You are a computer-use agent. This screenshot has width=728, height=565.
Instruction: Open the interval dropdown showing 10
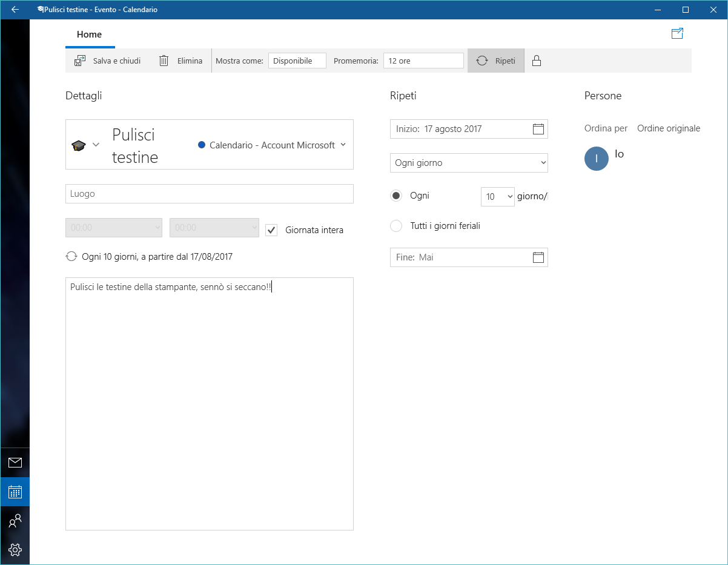[497, 196]
